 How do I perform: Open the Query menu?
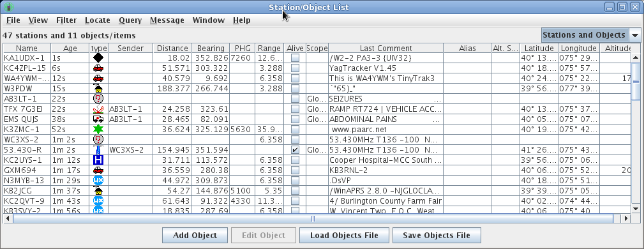(130, 20)
